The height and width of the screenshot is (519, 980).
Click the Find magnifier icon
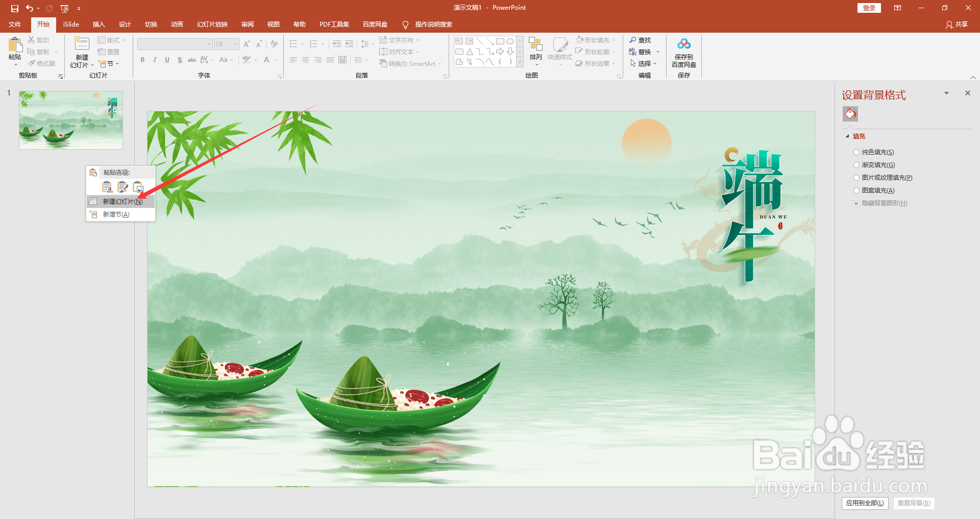click(x=633, y=40)
